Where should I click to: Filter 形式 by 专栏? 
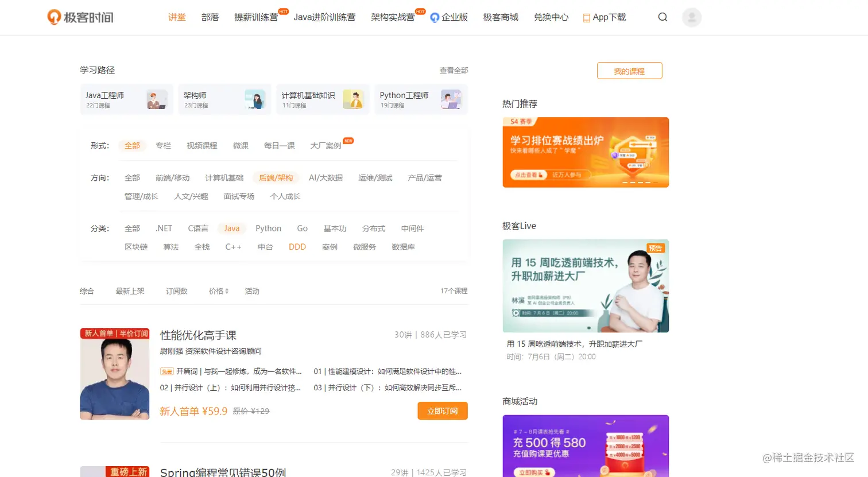163,146
